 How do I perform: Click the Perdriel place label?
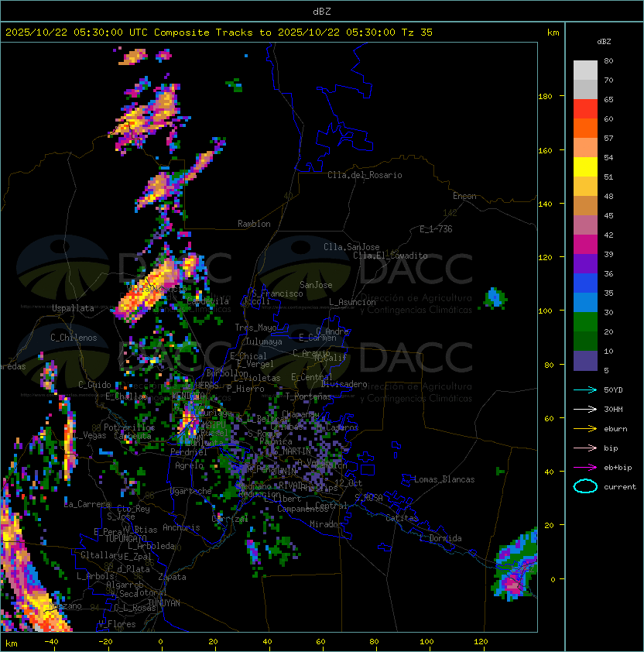point(189,452)
